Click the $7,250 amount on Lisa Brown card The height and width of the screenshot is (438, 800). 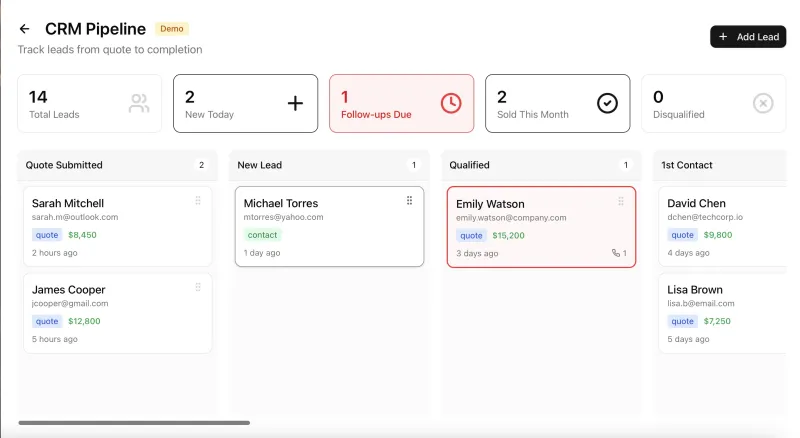[x=717, y=321]
